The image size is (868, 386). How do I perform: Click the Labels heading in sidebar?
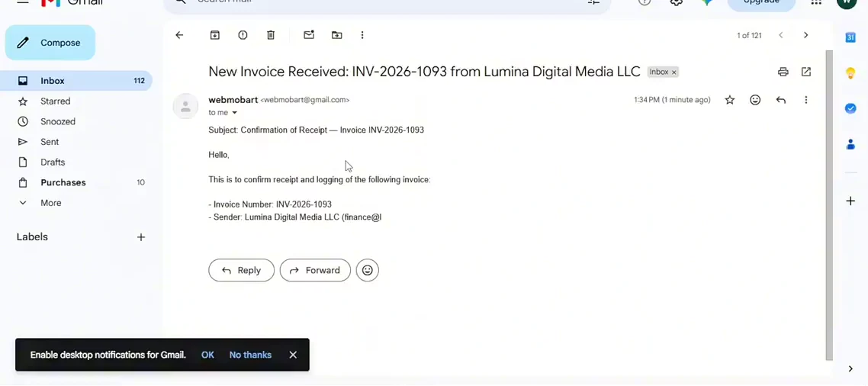[32, 237]
